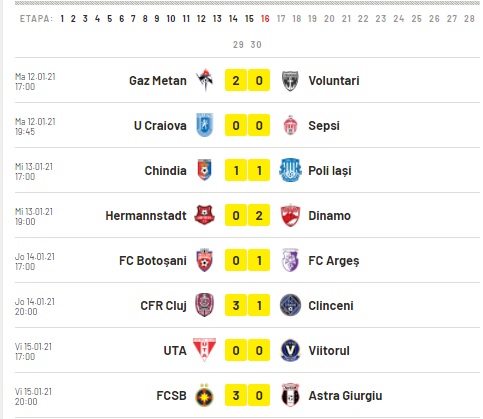This screenshot has width=483, height=419.
Task: Open the U Craiova crest icon
Action: 204,125
